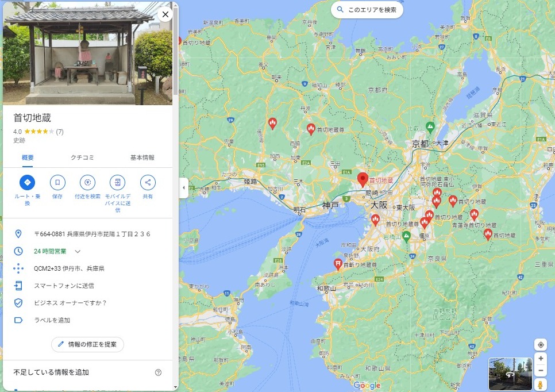Click the 比叡山 mountain marker

point(430,127)
